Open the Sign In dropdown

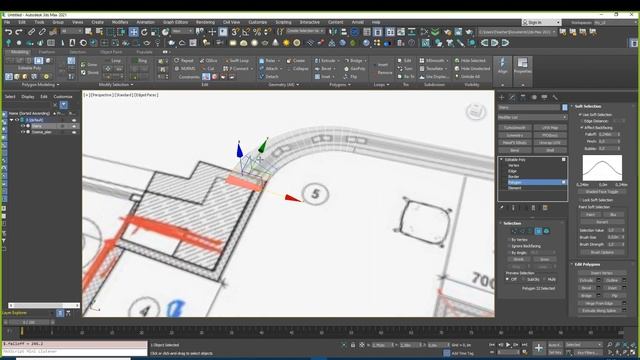(541, 22)
